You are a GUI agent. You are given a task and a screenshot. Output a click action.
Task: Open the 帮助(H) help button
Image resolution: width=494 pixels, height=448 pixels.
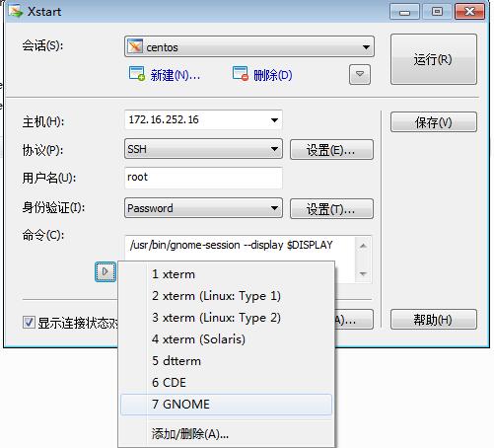(x=434, y=319)
